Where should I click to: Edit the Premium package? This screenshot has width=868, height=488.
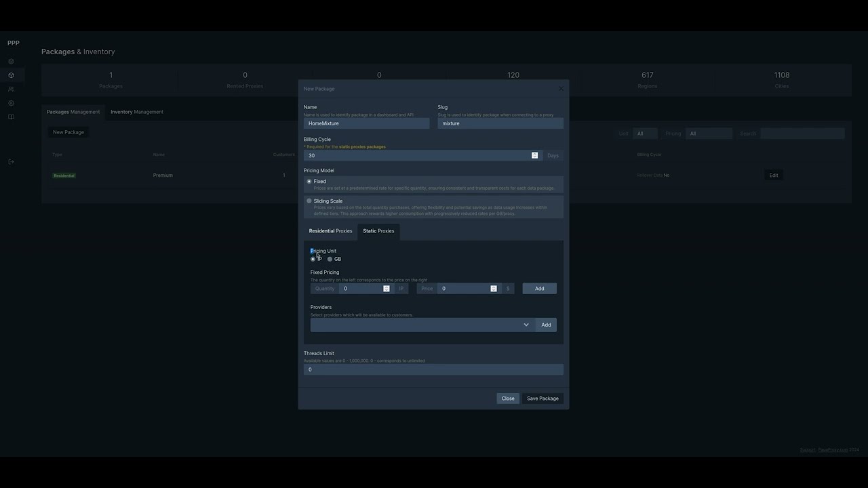pyautogui.click(x=773, y=176)
